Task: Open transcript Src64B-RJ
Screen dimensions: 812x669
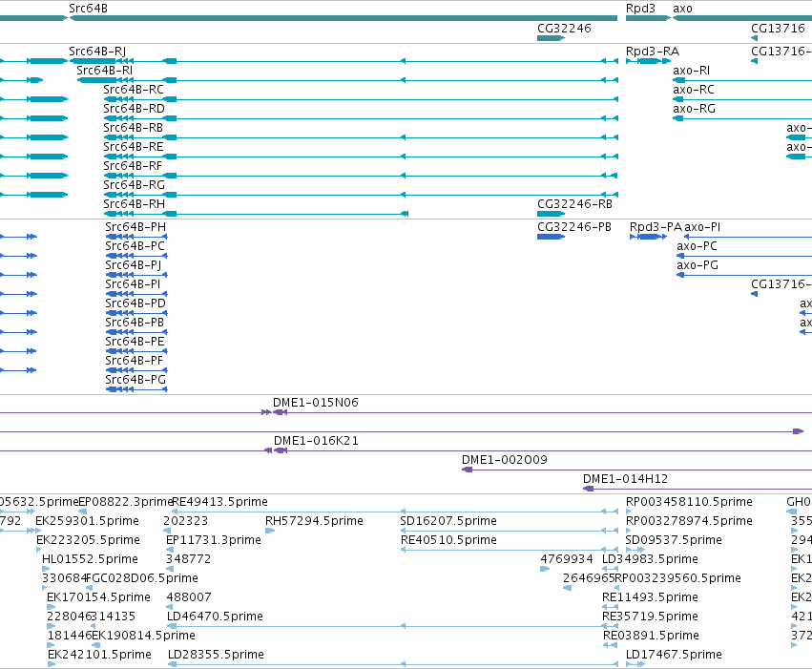Action: 344,61
